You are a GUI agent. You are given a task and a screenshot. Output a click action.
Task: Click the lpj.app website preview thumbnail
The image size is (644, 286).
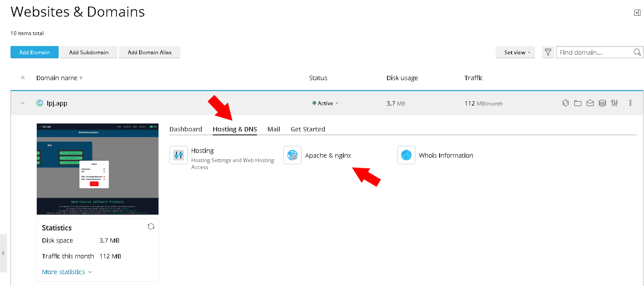pos(98,169)
